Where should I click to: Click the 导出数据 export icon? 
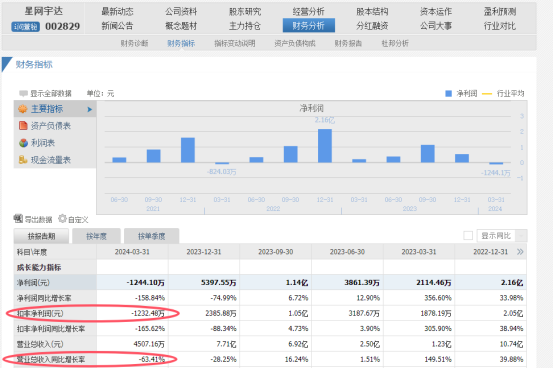coord(18,219)
